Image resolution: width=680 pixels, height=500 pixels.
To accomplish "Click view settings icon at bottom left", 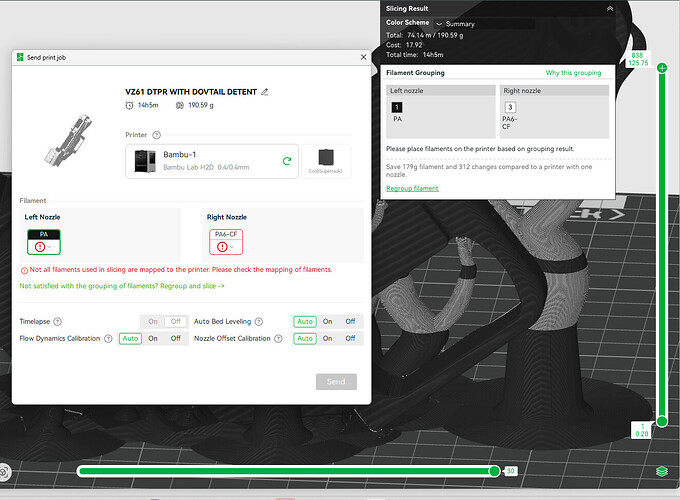I will [x=4, y=472].
